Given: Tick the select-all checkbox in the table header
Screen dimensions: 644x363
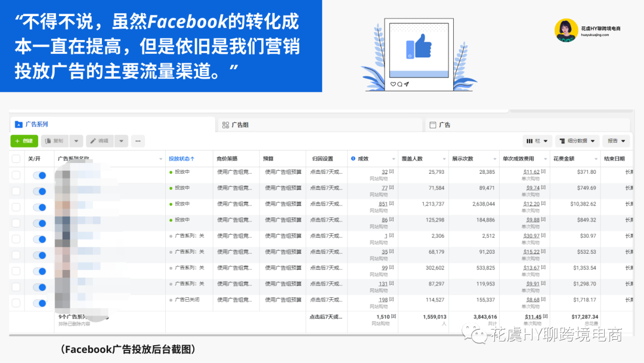Looking at the screenshot, I should click(16, 159).
